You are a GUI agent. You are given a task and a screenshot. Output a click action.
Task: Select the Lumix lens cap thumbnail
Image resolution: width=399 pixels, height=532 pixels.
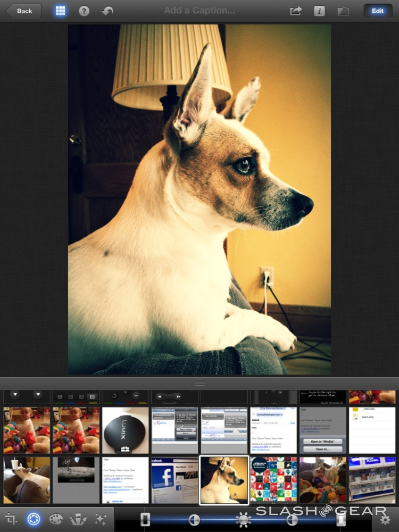point(126,430)
